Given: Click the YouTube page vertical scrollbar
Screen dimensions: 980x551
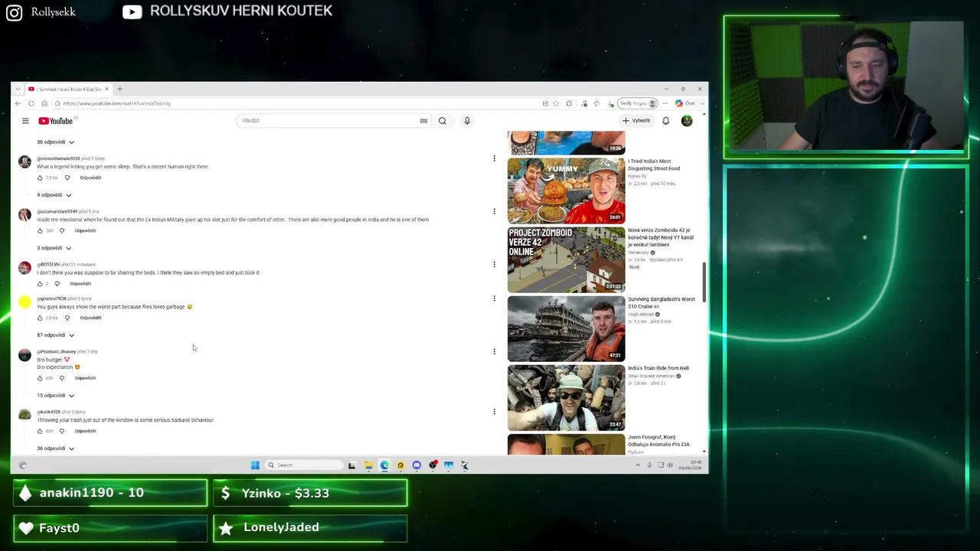Looking at the screenshot, I should point(704,283).
